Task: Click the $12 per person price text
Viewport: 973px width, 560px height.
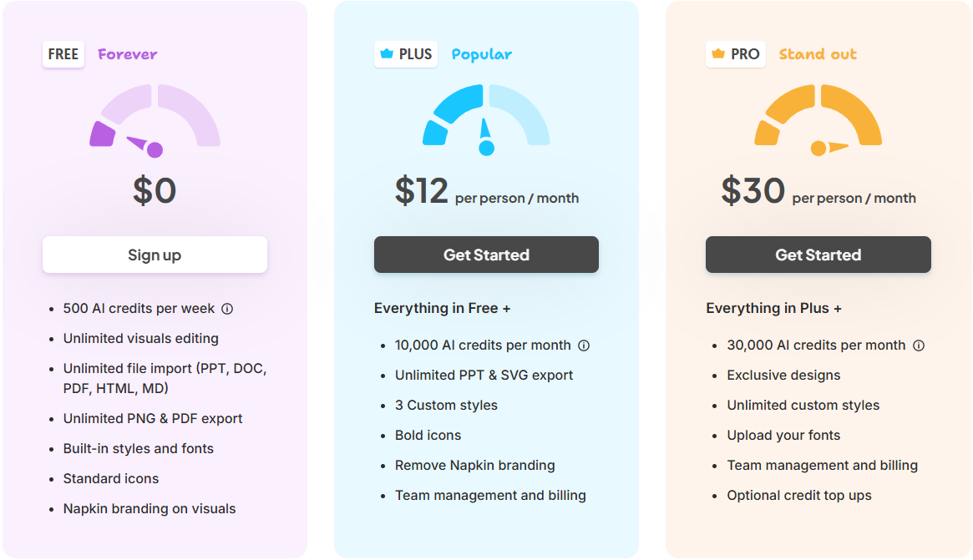Action: pyautogui.click(x=486, y=192)
